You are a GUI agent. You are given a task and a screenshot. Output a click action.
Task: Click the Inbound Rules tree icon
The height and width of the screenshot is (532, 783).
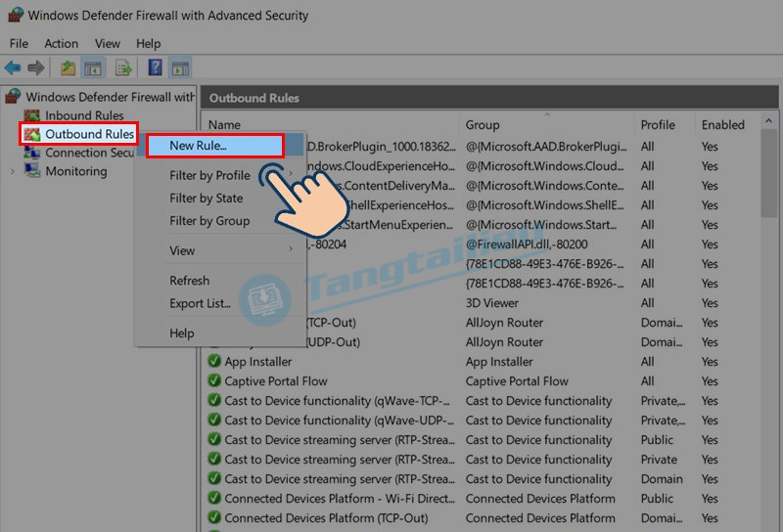(x=32, y=115)
